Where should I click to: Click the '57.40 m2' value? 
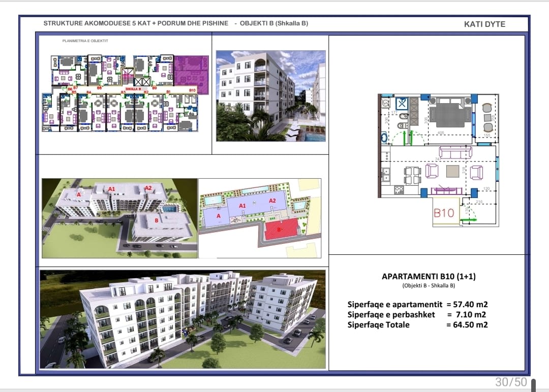point(470,304)
